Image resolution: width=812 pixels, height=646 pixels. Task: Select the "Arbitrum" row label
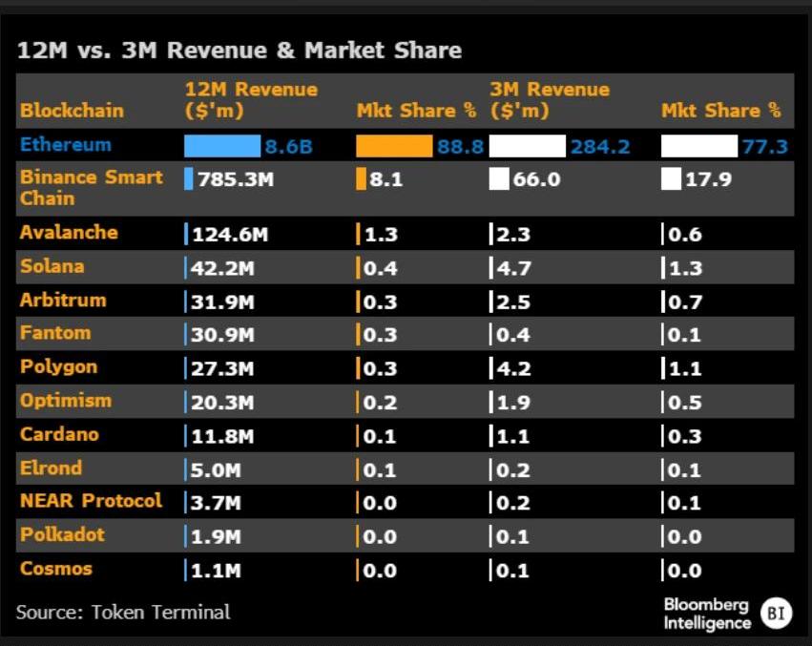coord(63,301)
